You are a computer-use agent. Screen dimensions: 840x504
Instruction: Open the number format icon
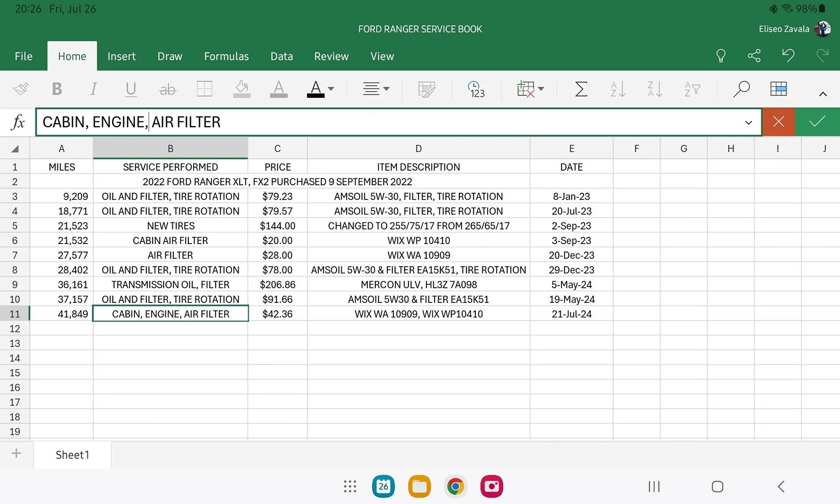[476, 89]
